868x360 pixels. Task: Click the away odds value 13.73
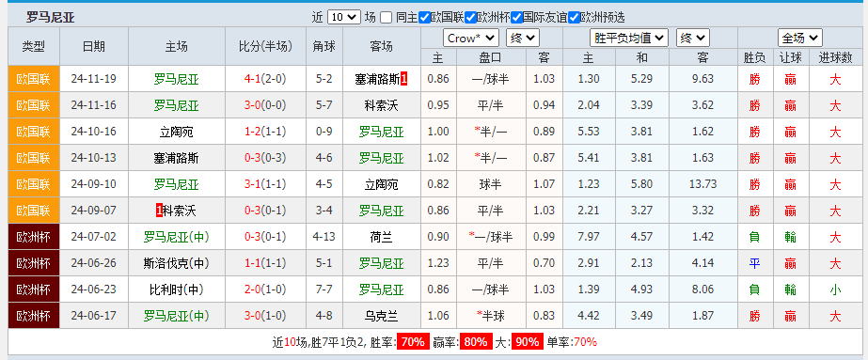tap(703, 184)
